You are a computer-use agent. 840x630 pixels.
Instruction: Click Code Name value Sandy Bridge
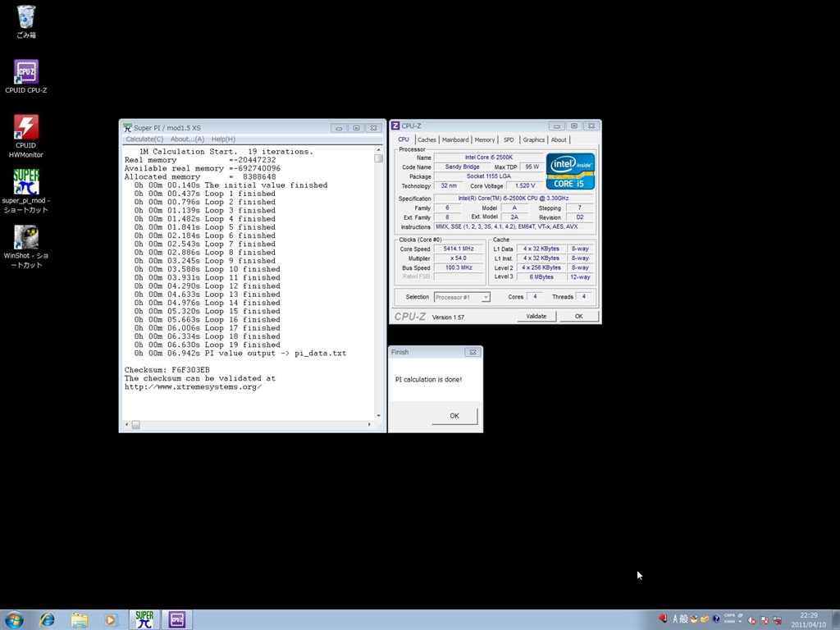462,167
